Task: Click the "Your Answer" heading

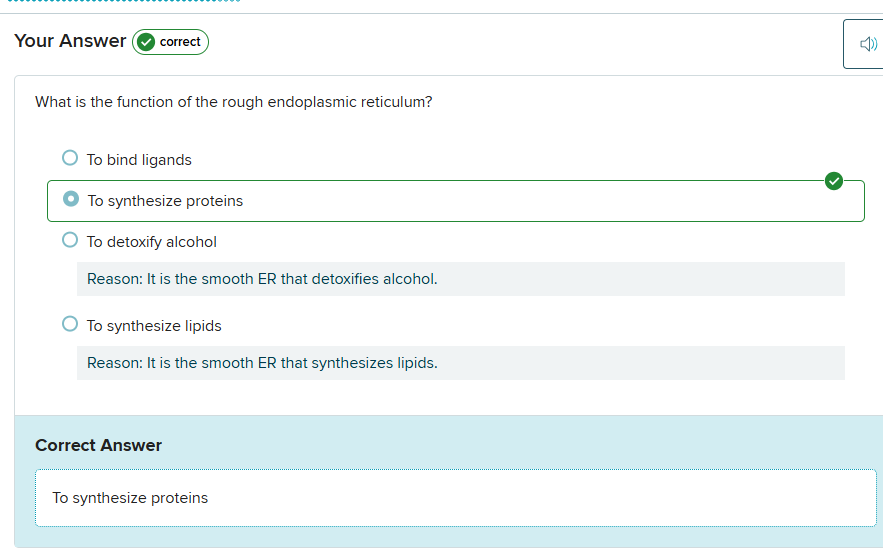Action: (70, 41)
